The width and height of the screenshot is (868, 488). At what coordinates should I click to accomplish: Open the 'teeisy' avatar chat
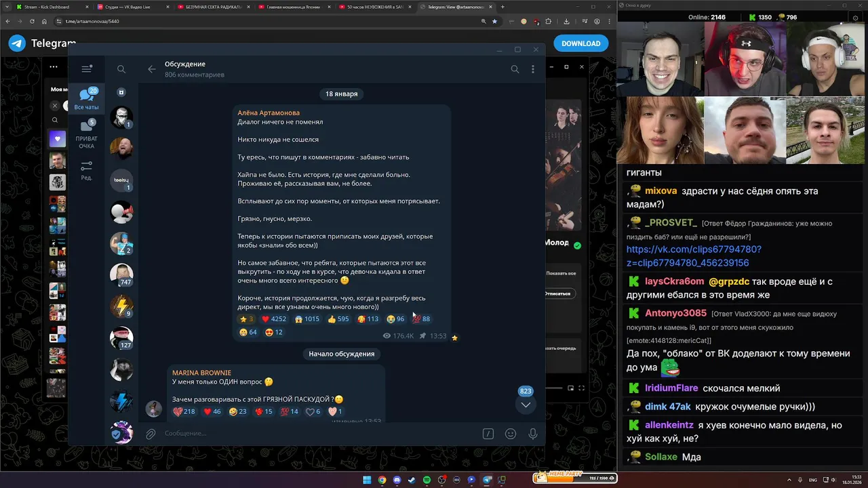pos(121,180)
